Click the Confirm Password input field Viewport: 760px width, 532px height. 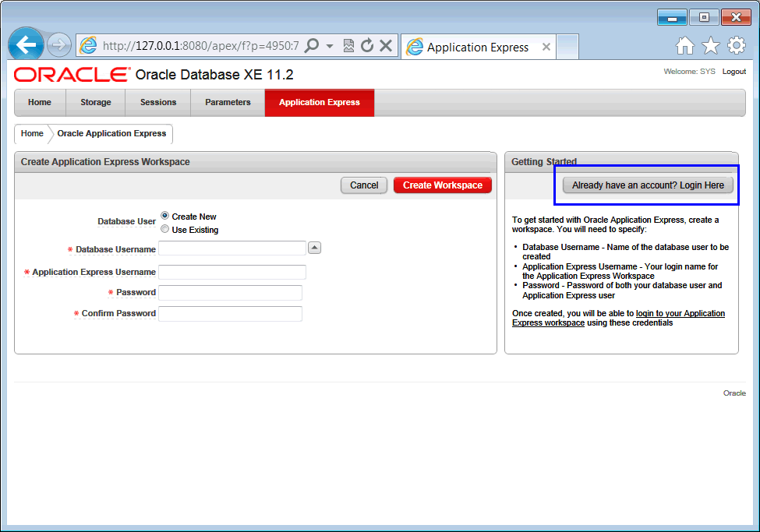point(230,313)
